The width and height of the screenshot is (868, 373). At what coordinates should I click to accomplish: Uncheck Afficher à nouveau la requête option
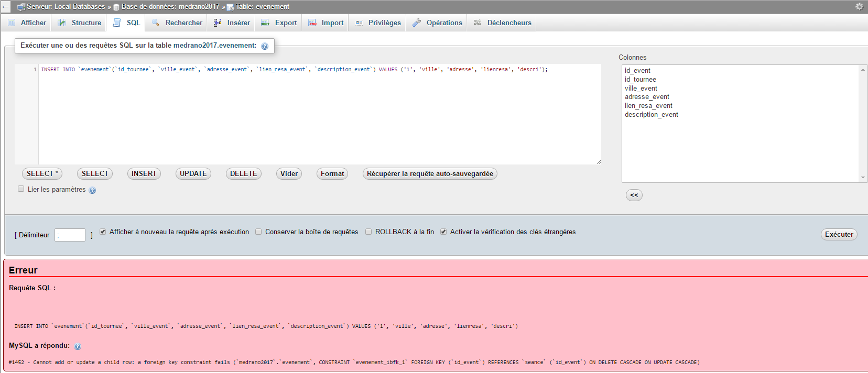[103, 232]
